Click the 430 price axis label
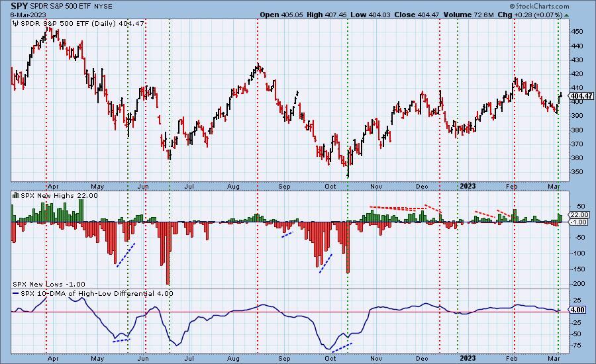 [577, 60]
